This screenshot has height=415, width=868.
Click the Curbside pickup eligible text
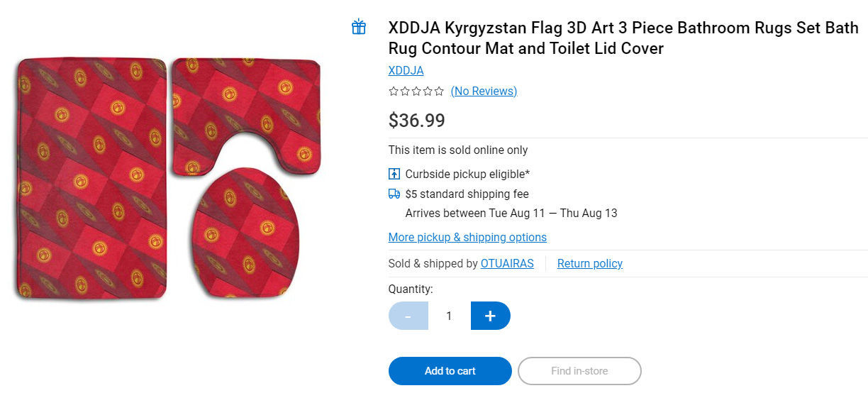(x=467, y=174)
